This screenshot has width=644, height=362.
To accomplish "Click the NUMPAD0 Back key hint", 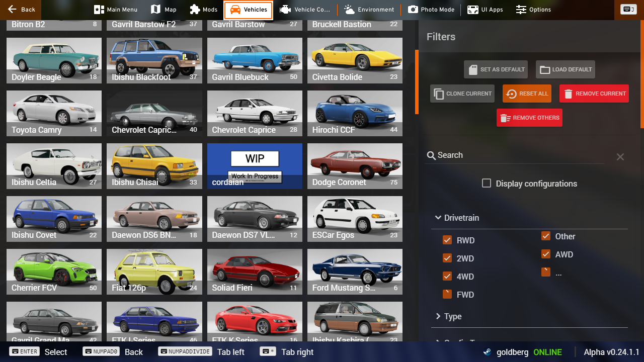I will coord(113,352).
